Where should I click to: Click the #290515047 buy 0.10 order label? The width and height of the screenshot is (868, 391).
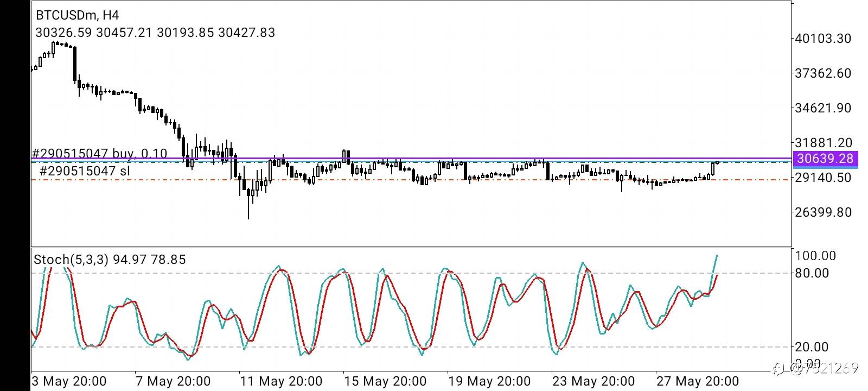(99, 153)
